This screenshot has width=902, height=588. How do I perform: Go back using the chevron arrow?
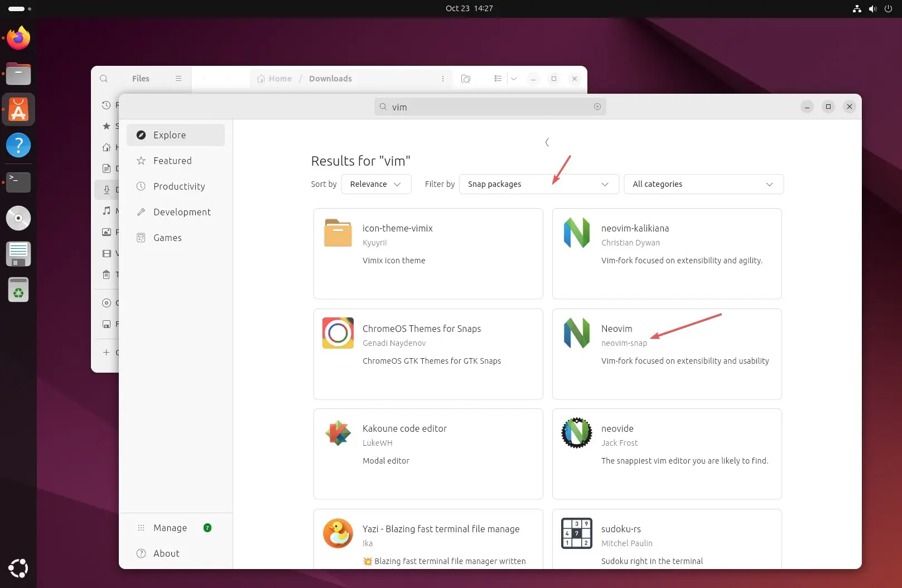(x=547, y=142)
